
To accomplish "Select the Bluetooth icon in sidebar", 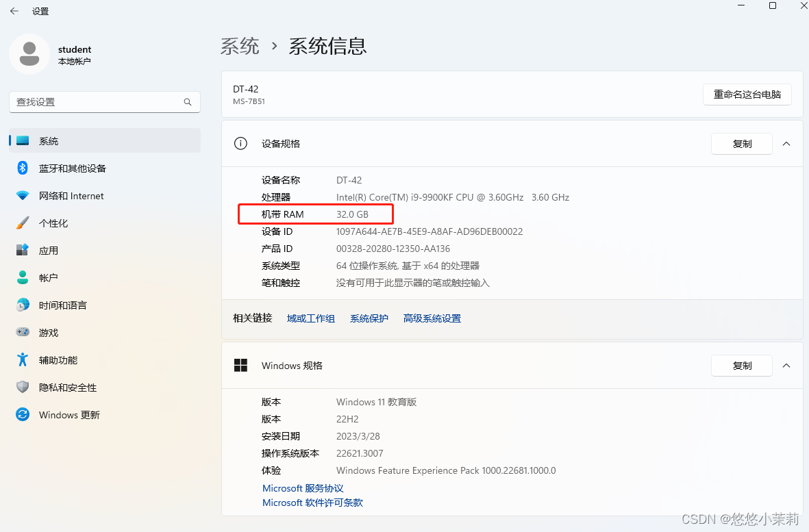I will [x=23, y=168].
